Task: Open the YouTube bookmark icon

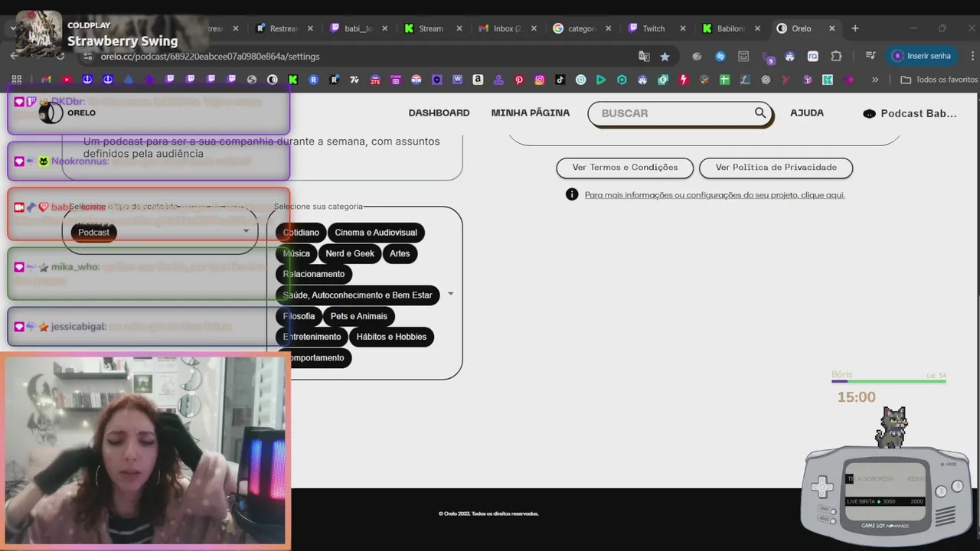Action: tap(67, 80)
